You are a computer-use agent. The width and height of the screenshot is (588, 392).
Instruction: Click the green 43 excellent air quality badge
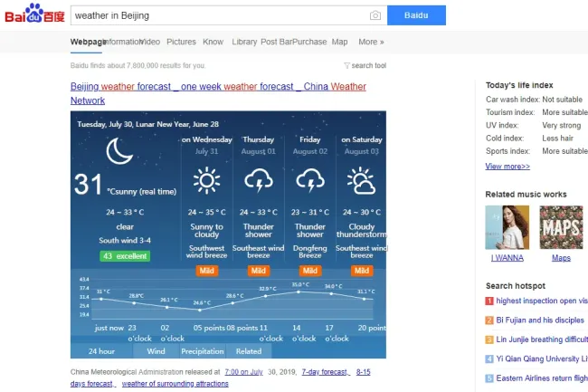coord(125,256)
